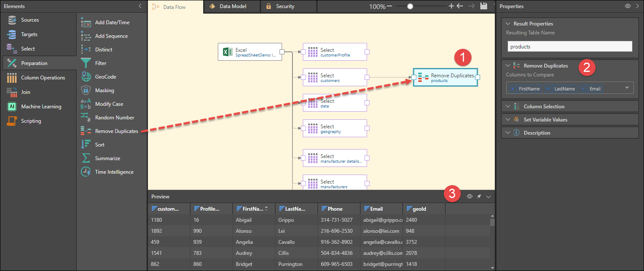Viewport: 644px width, 271px height.
Task: Select the Remove Duplicates node on canvas
Action: coord(445,77)
